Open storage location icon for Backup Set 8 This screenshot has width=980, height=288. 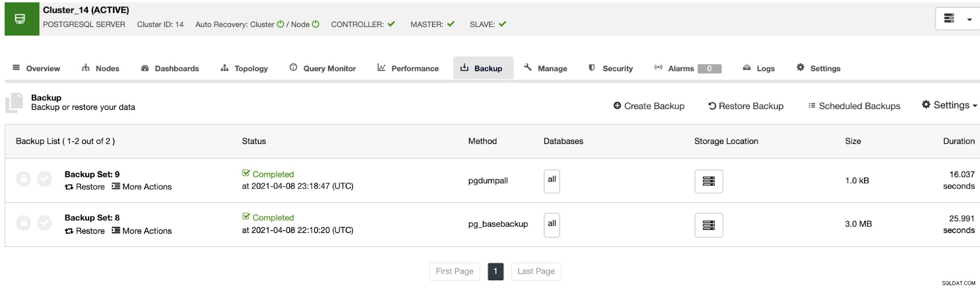coord(708,225)
